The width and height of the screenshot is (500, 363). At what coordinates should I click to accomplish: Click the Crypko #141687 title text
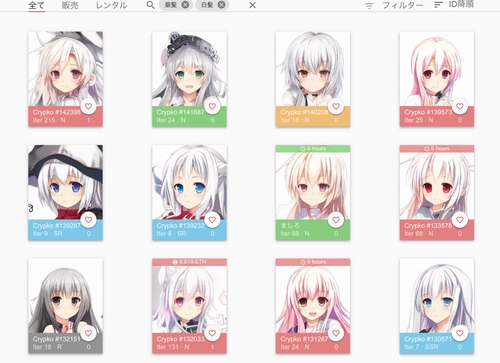180,112
